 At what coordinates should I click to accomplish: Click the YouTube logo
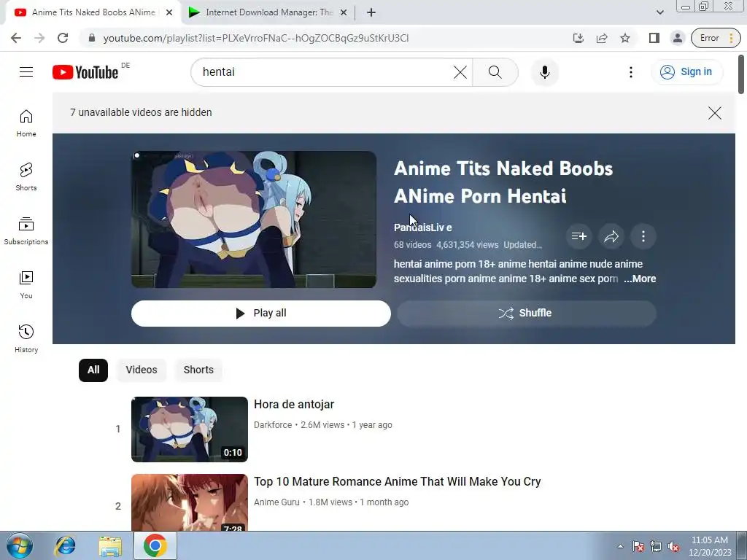tap(85, 72)
